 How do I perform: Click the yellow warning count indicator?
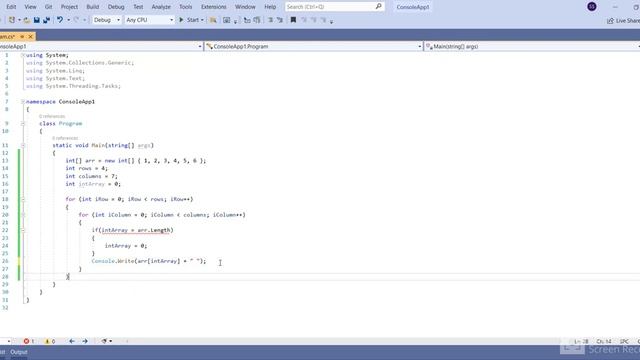50,341
